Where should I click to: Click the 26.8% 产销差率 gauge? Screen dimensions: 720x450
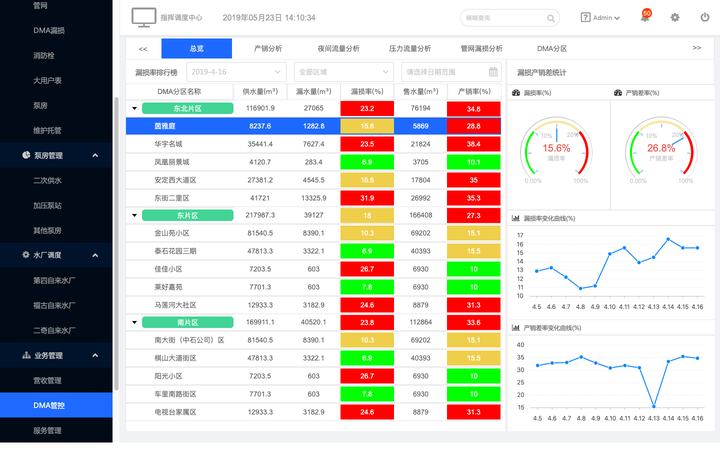pos(661,152)
